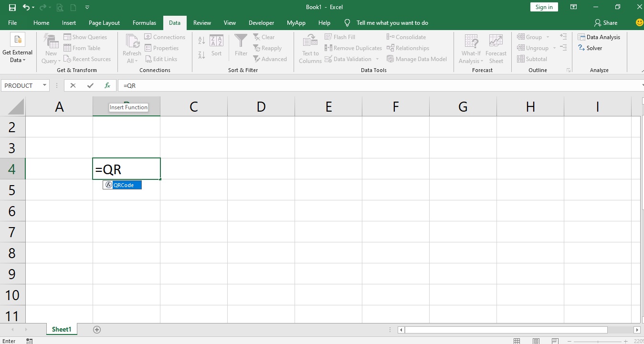Sort Z to A descending
The width and height of the screenshot is (644, 344).
point(201,55)
